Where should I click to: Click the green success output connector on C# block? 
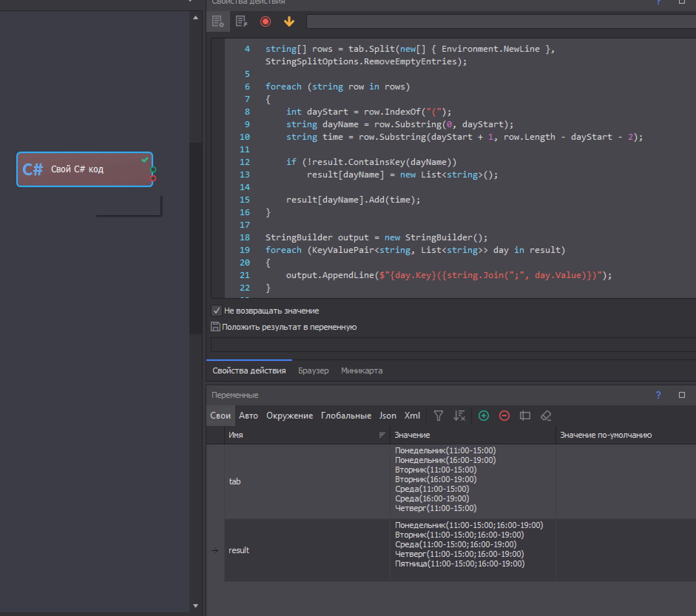[x=153, y=170]
